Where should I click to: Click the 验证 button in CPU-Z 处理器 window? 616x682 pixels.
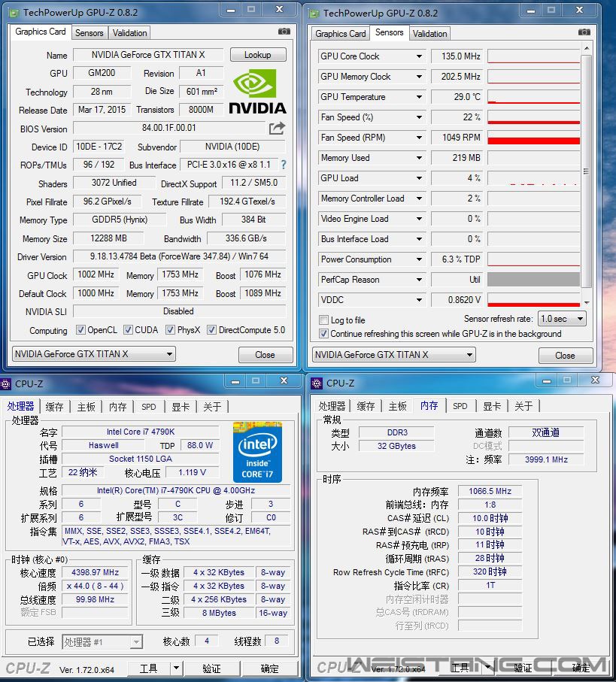[212, 668]
